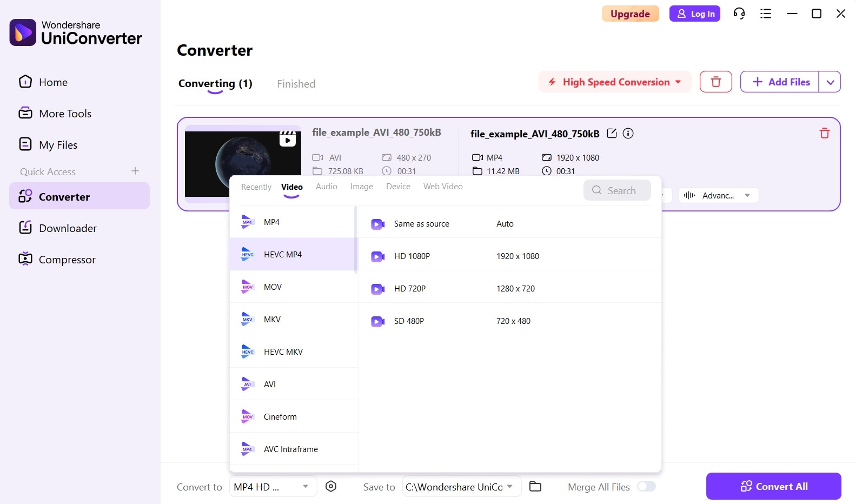Click the source filename file_example_AVI_480_750kB
This screenshot has width=856, height=504.
point(376,132)
